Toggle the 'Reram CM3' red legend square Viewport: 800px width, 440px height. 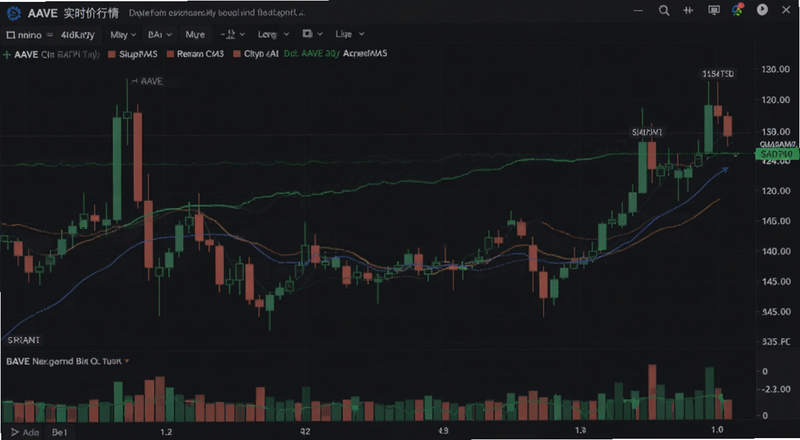coord(170,54)
